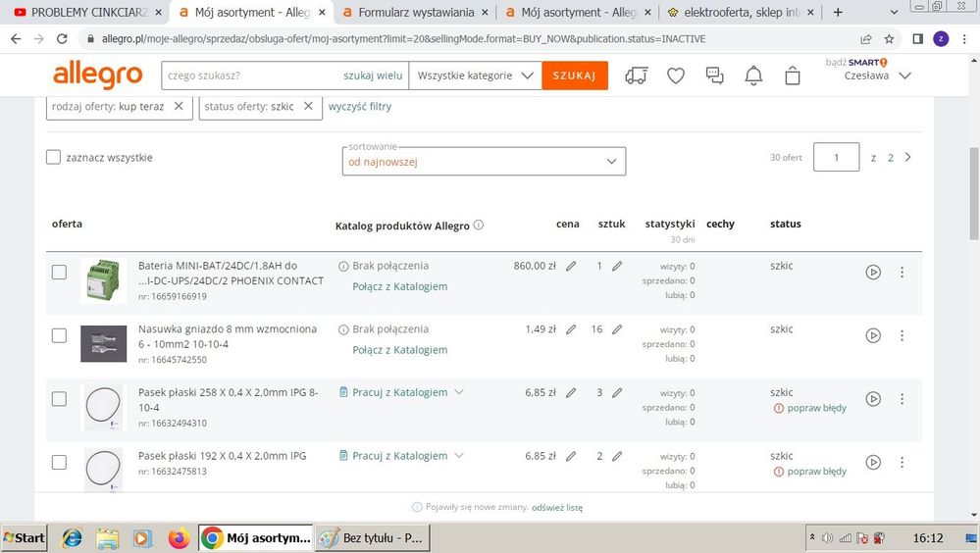The image size is (980, 553).
Task: Edit price pencil for Pasek płaski 192 offer
Action: (571, 456)
